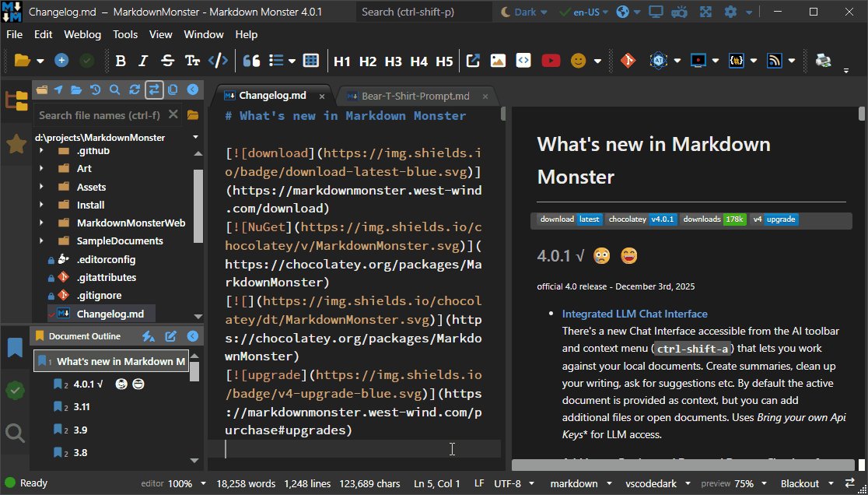Open the editor zoom 100% dropdown

point(202,483)
